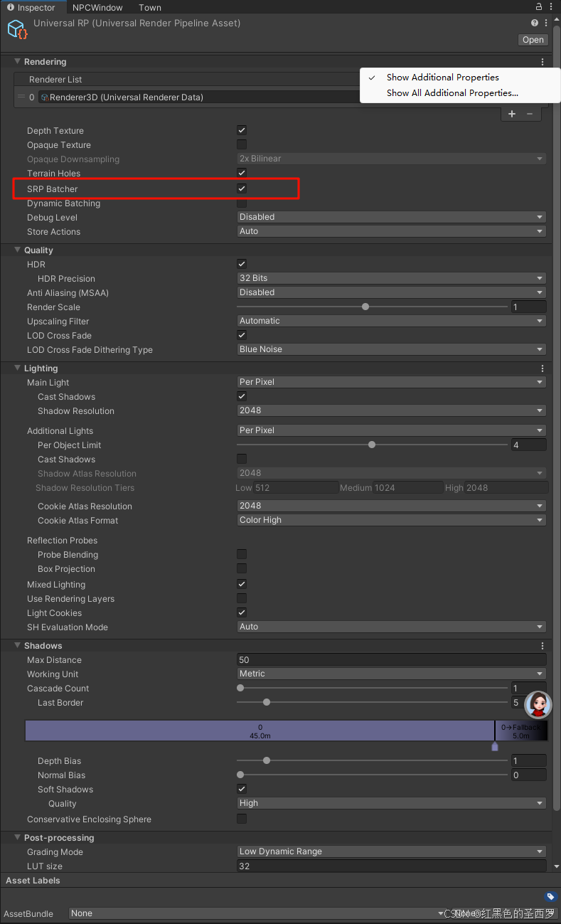The width and height of the screenshot is (561, 924).
Task: Collapse the Rendering section
Action: [18, 62]
